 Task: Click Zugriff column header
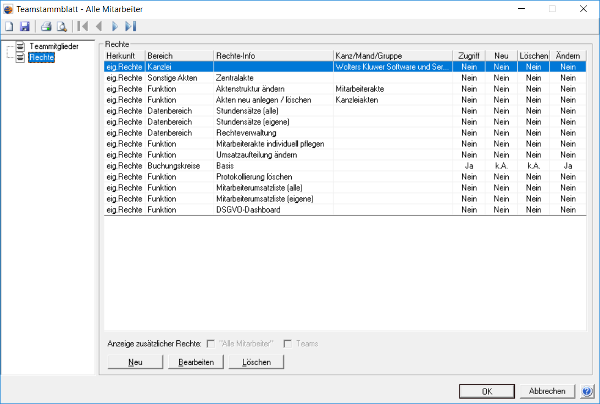(x=469, y=56)
